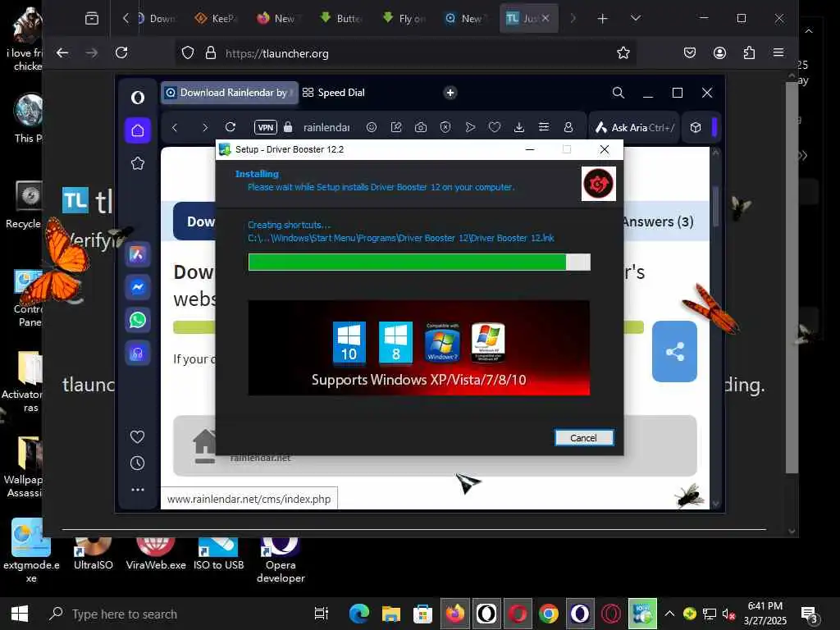840x630 pixels.
Task: Switch to the KeePass tab in Firefox
Action: point(217,18)
